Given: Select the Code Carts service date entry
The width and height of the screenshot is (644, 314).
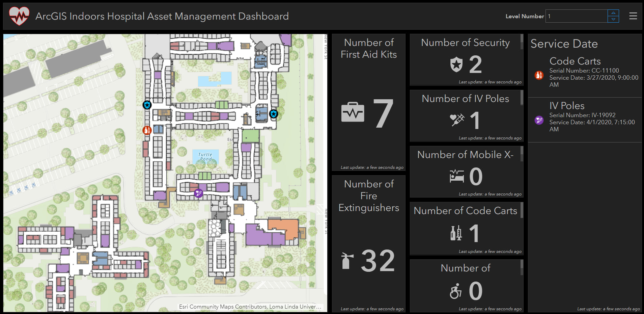Looking at the screenshot, I should tap(585, 75).
